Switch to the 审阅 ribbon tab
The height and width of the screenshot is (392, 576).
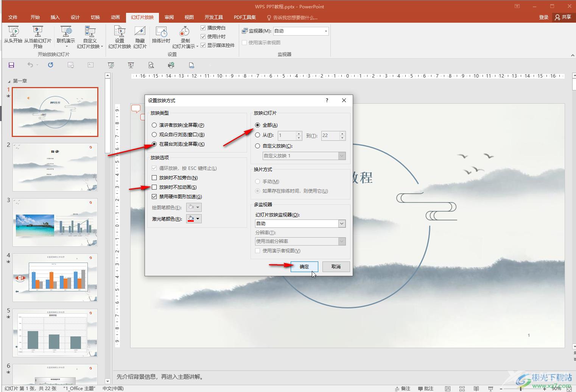tap(169, 17)
